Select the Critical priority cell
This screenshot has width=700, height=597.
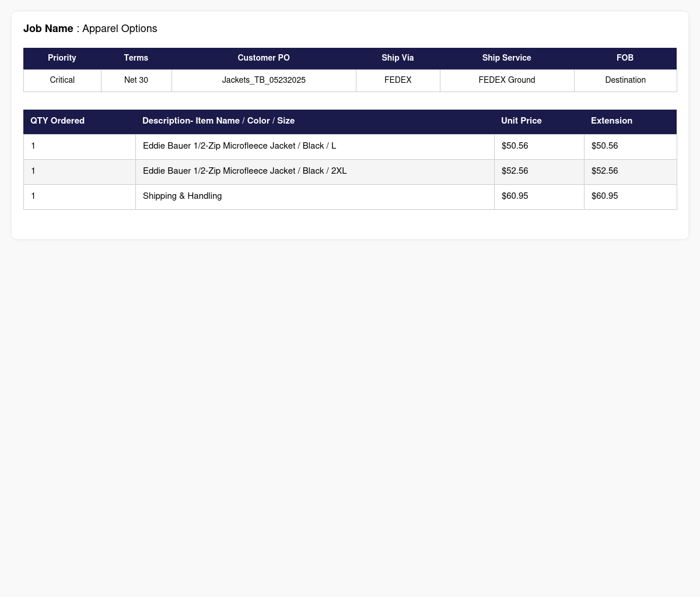62,80
